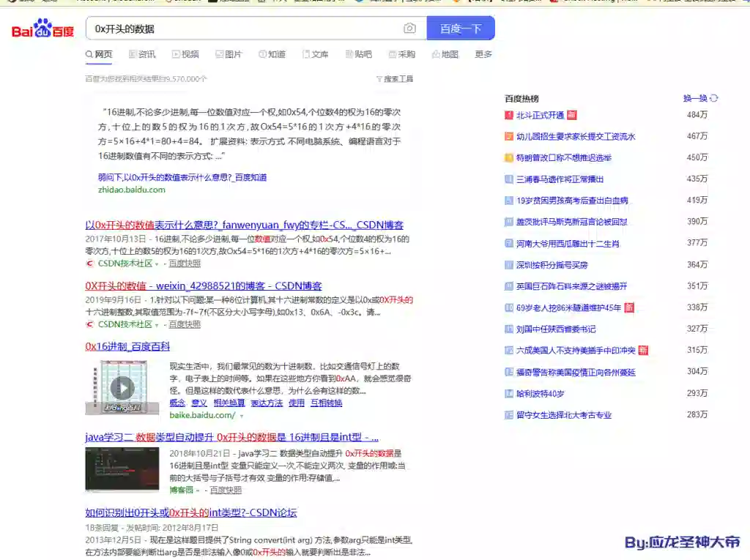Screen dimensions: 750x560
Task: Open featured answer link 弱问下,以0x开头的数值表示什么意思
Action: pos(182,177)
